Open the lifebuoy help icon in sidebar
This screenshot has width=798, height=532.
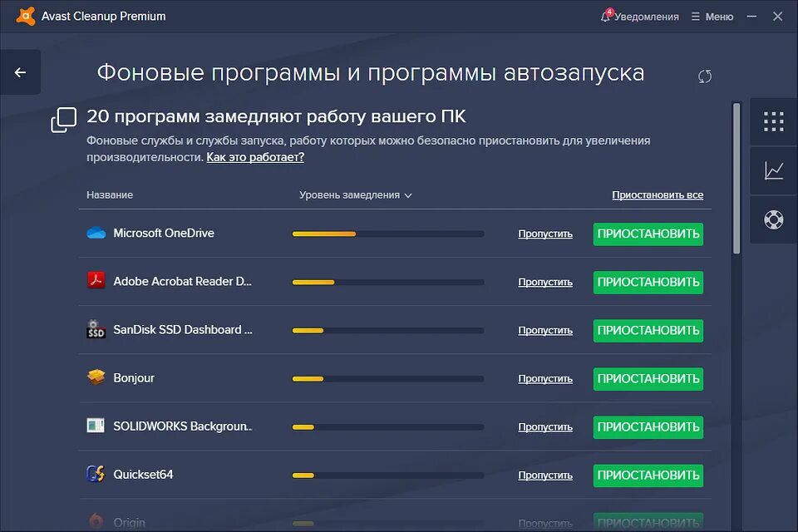point(774,220)
